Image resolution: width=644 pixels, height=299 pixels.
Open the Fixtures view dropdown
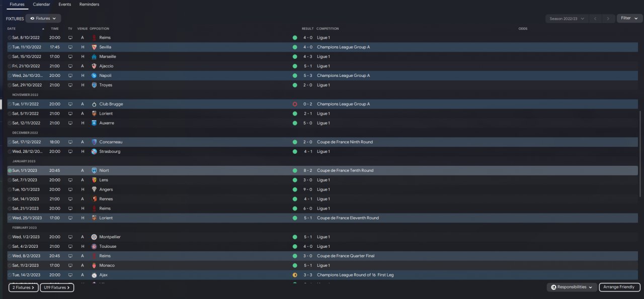tap(43, 19)
